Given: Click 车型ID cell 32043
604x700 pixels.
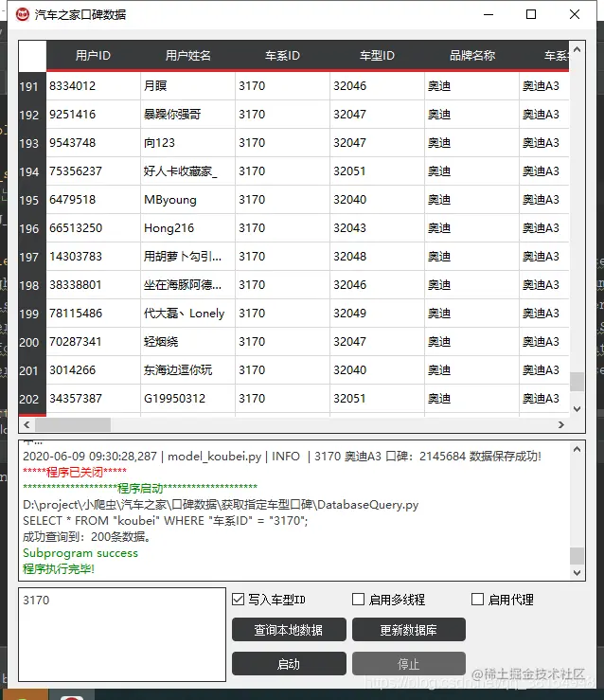Looking at the screenshot, I should [377, 228].
